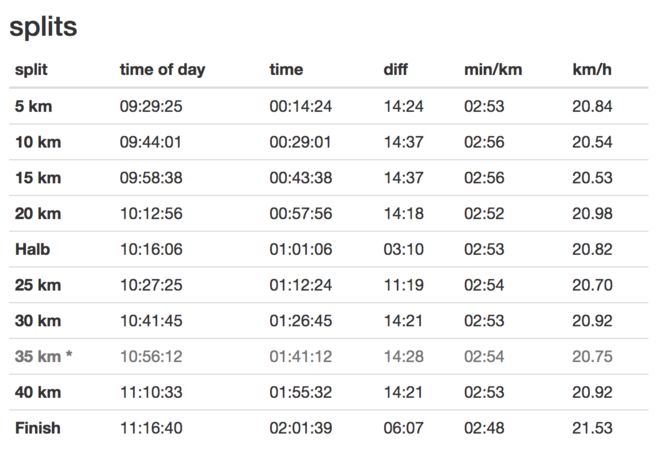Click the 30 km time of day 10:41:45
Screen dimensions: 660x452
(x=151, y=321)
